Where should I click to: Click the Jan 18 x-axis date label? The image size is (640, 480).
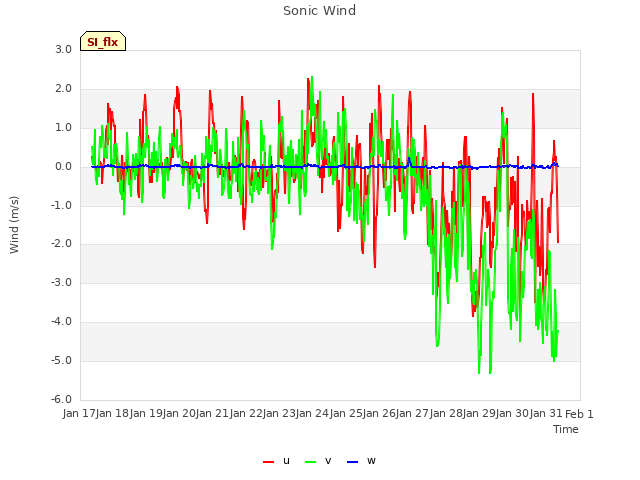tap(112, 414)
